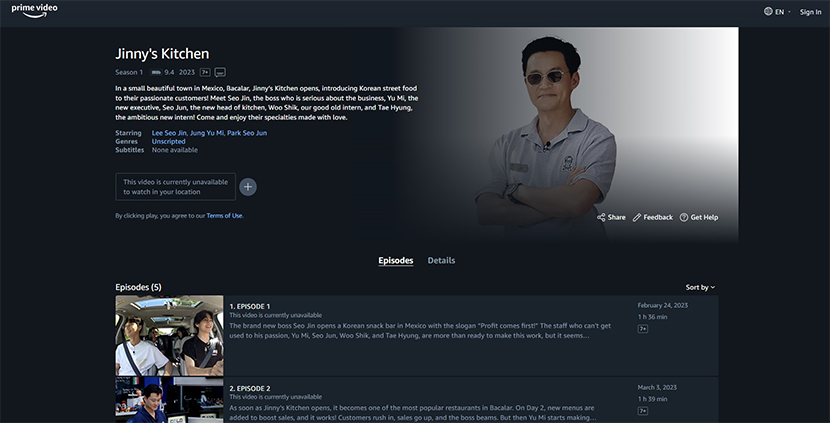Add Jinny's Kitchen to watchlist with plus icon
The image size is (830, 423).
[248, 187]
